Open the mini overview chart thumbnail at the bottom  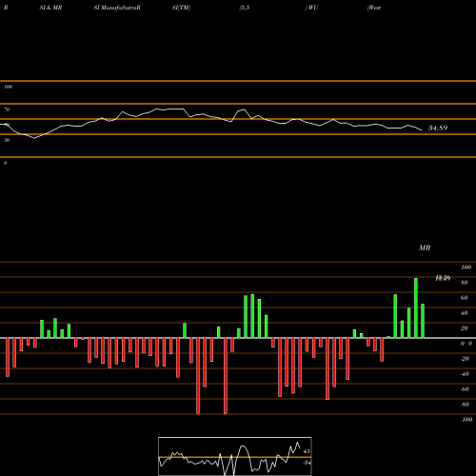click(235, 456)
